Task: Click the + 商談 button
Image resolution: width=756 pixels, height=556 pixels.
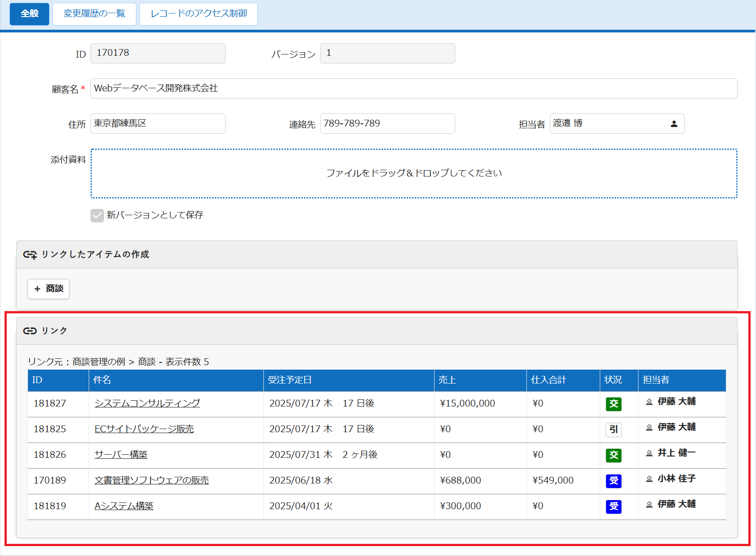Action: [48, 289]
